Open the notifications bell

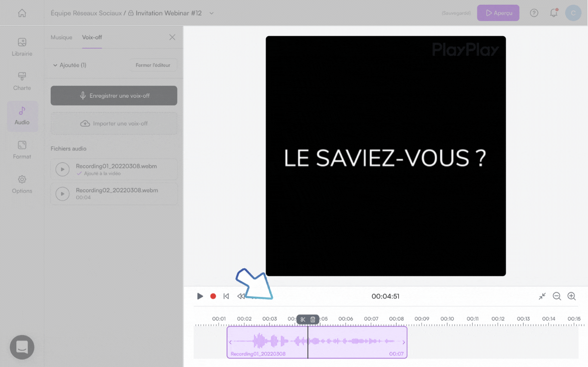coord(554,13)
